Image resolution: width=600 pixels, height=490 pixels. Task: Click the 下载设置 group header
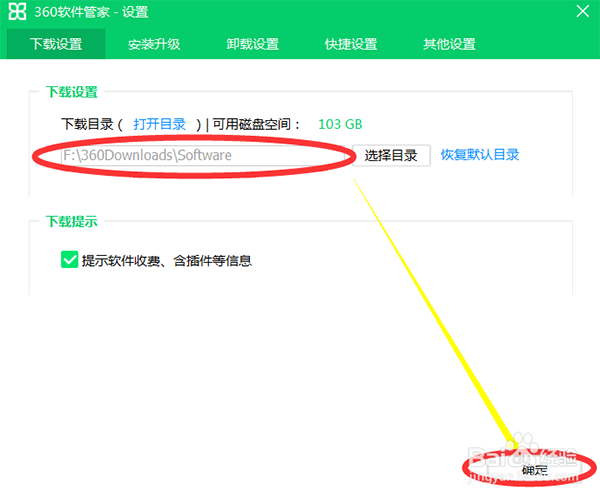pyautogui.click(x=72, y=92)
